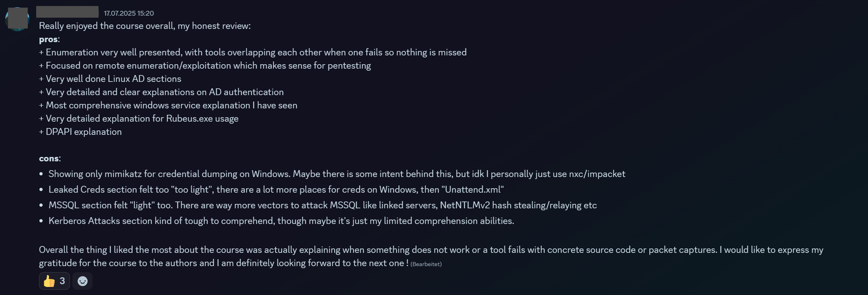The width and height of the screenshot is (868, 295).
Task: Toggle the thumbs up reaction
Action: click(x=54, y=281)
